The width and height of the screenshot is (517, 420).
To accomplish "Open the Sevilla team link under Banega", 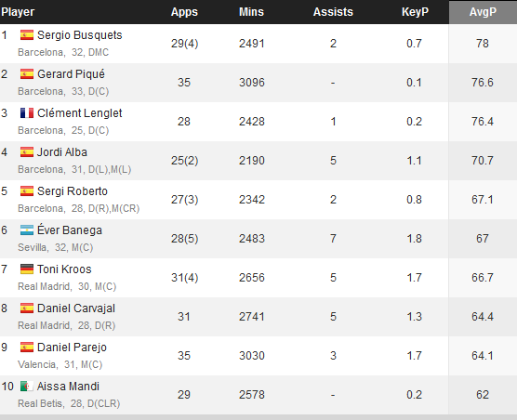I will pos(33,247).
